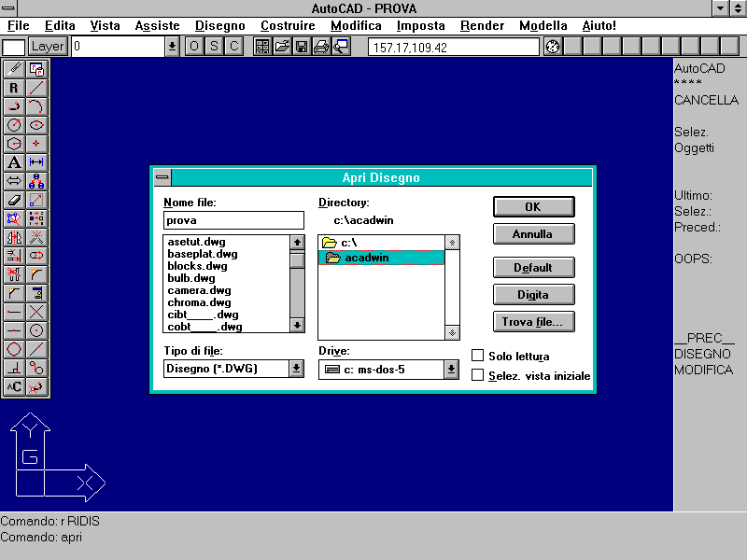
Task: Select the Polyline tool
Action: point(14,106)
